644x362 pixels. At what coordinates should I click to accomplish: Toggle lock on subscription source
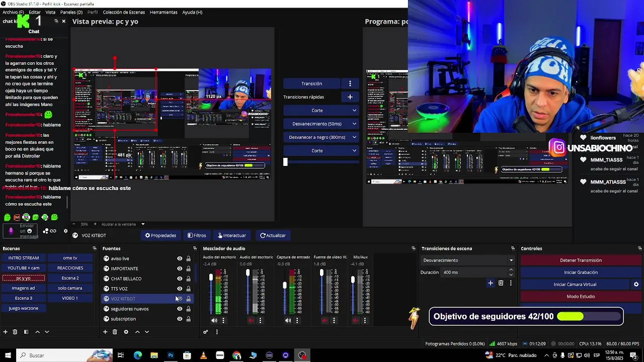[189, 319]
